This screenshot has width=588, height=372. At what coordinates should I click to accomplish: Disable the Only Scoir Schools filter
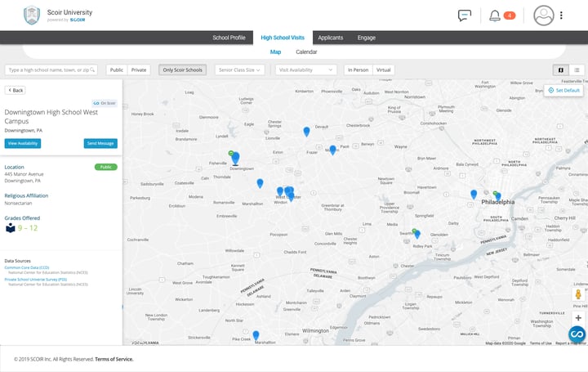(182, 70)
